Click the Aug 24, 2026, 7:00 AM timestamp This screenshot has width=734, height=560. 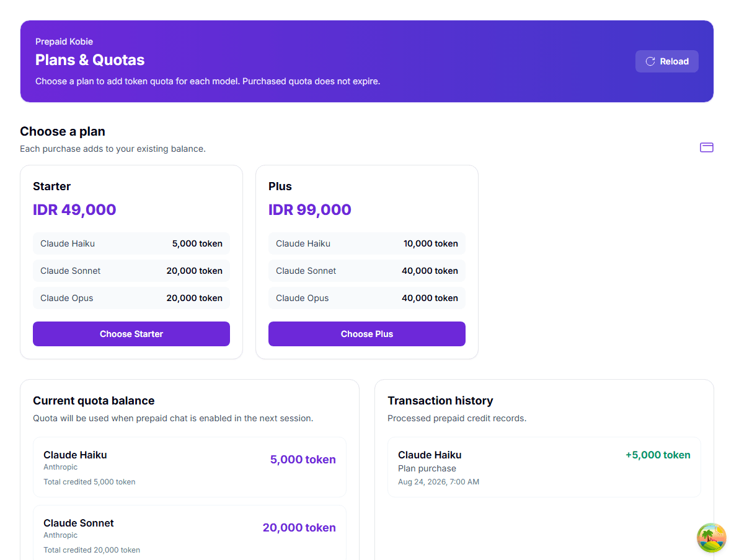(439, 482)
